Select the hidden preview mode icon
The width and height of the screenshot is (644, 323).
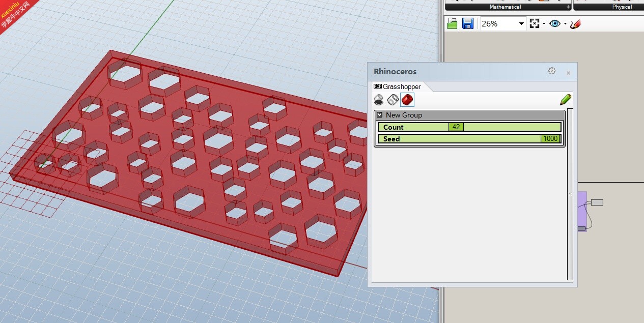379,99
